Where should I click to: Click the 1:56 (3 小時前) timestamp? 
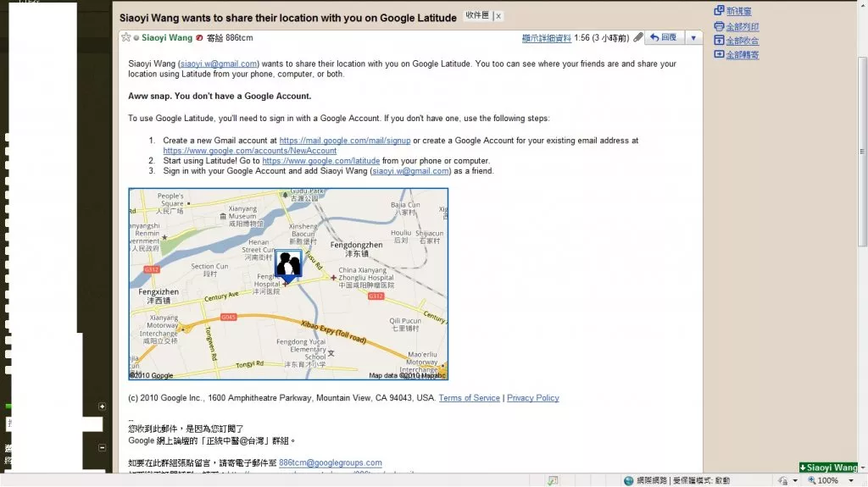tap(601, 37)
